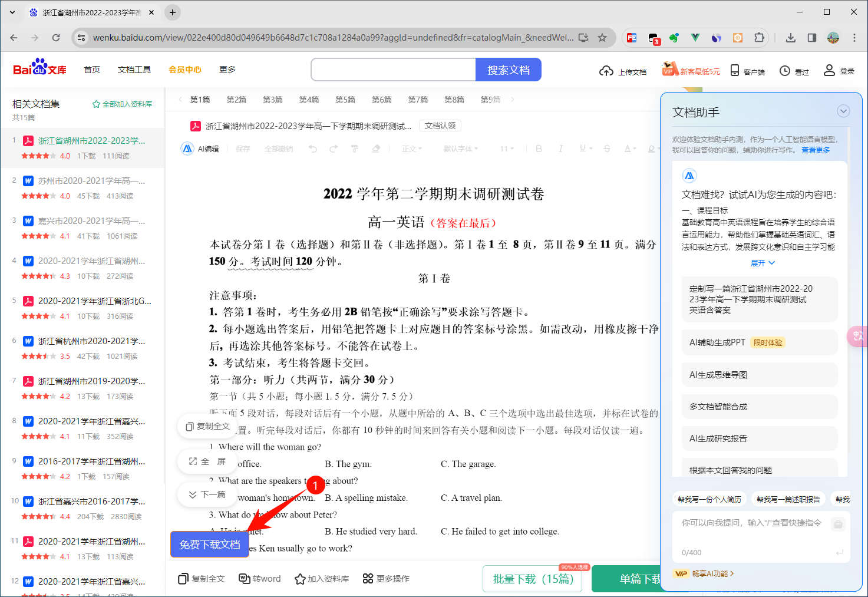Screen dimensions: 868x597
Task: Click the browser address bar
Action: [332, 38]
